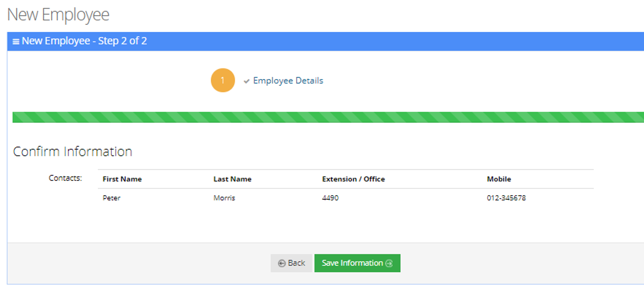The width and height of the screenshot is (644, 293).
Task: Click the hamburger icon in the panel header
Action: click(x=16, y=42)
